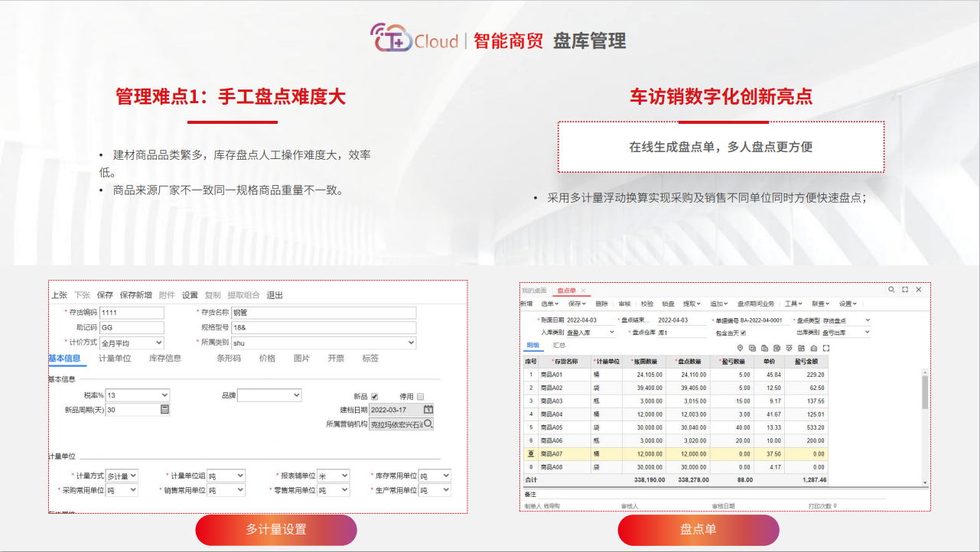This screenshot has height=552, width=980.
Task: Click 盘点期间业务 in the toolbar
Action: pos(756,304)
